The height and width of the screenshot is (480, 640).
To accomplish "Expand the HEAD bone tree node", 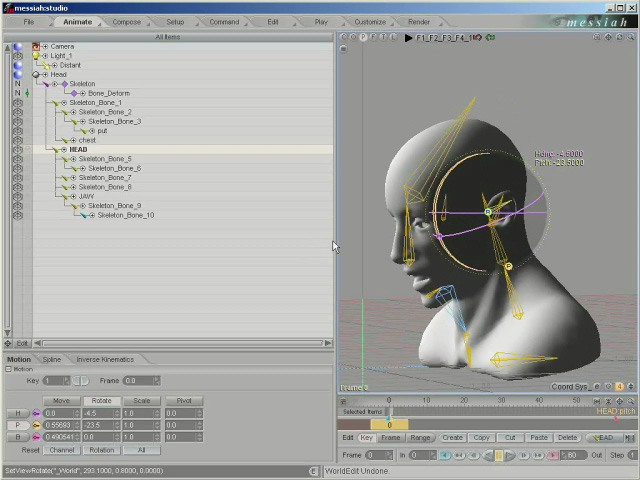I will coord(64,150).
